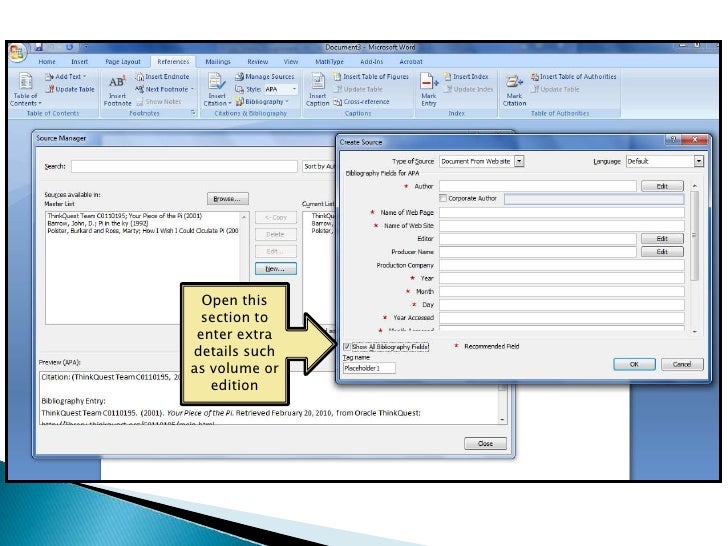Click Insert Table of Figures
Viewport: 728px width, 546px height.
pos(371,77)
